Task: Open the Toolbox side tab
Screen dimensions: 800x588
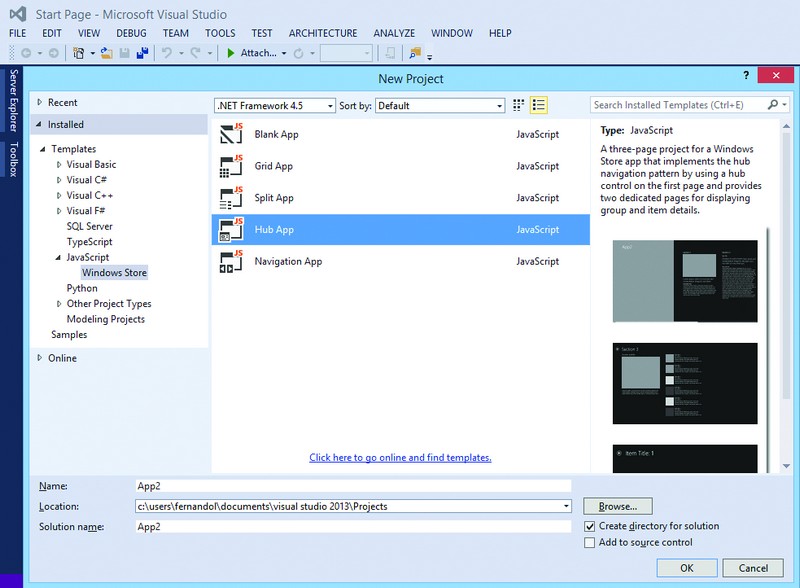Action: click(14, 159)
